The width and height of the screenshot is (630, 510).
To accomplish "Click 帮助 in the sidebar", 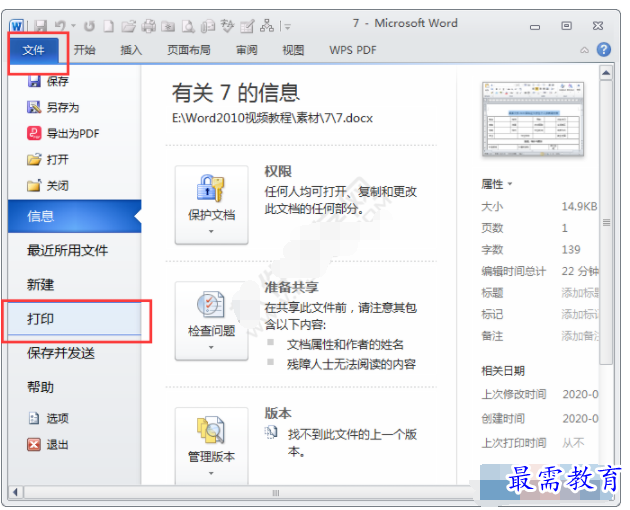I will [40, 387].
